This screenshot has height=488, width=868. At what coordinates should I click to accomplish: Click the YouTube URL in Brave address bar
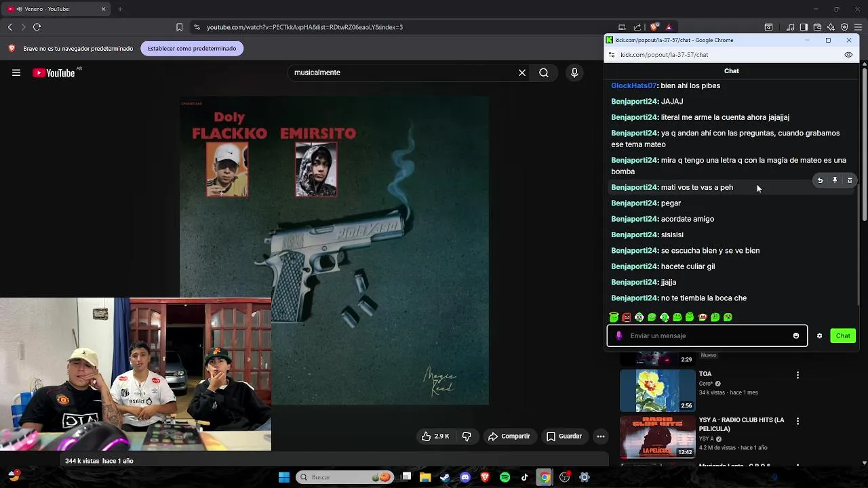click(304, 27)
